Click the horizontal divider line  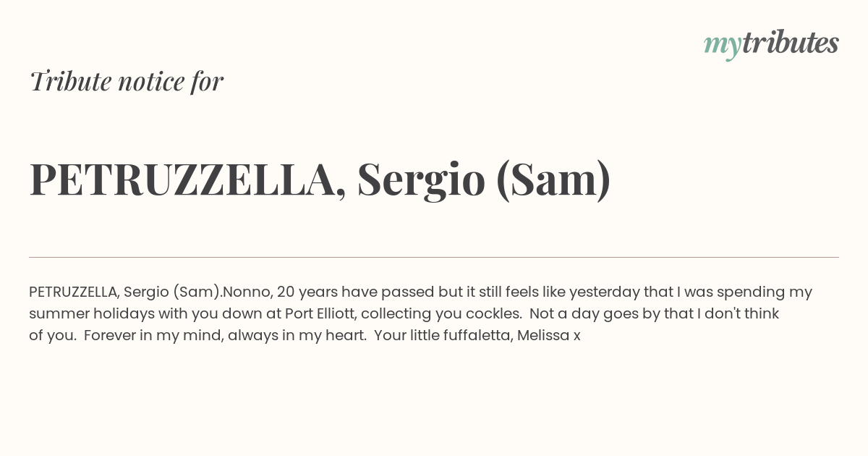434,257
